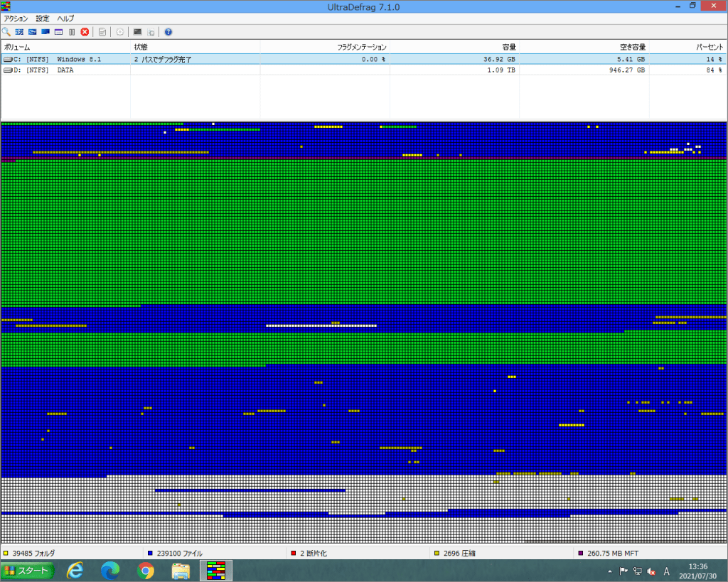Open the options gear icon
The height and width of the screenshot is (582, 728).
coord(119,32)
